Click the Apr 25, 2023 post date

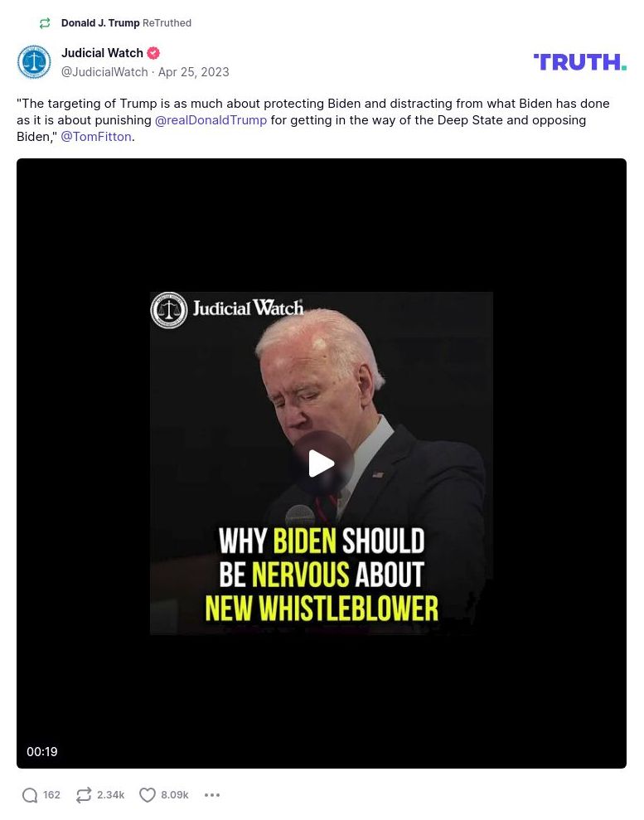(x=193, y=72)
